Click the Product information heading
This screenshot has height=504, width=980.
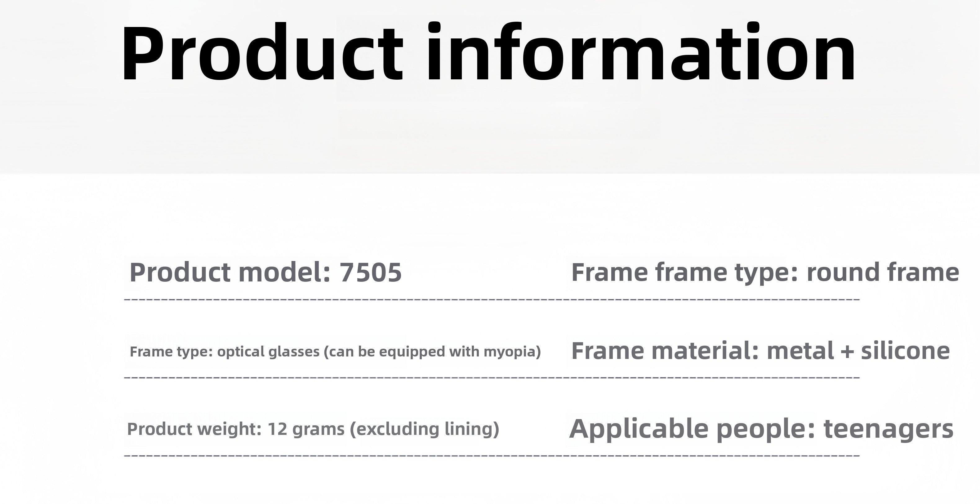point(488,52)
